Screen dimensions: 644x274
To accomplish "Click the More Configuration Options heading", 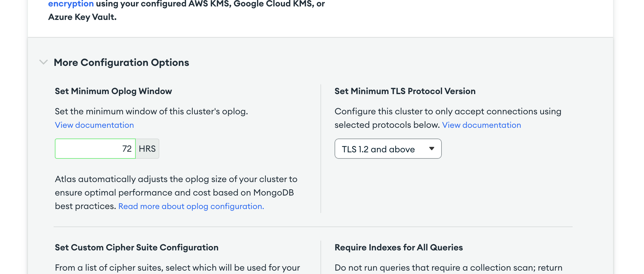I will click(x=121, y=63).
